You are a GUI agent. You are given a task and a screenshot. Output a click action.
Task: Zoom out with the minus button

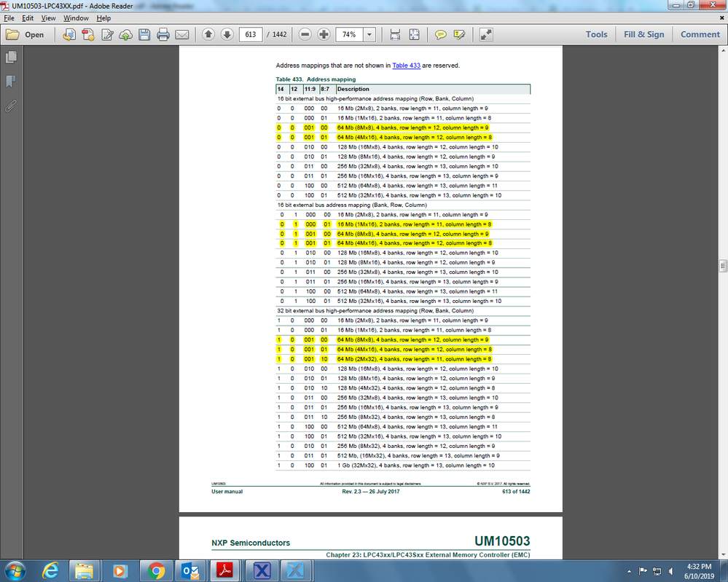point(305,34)
